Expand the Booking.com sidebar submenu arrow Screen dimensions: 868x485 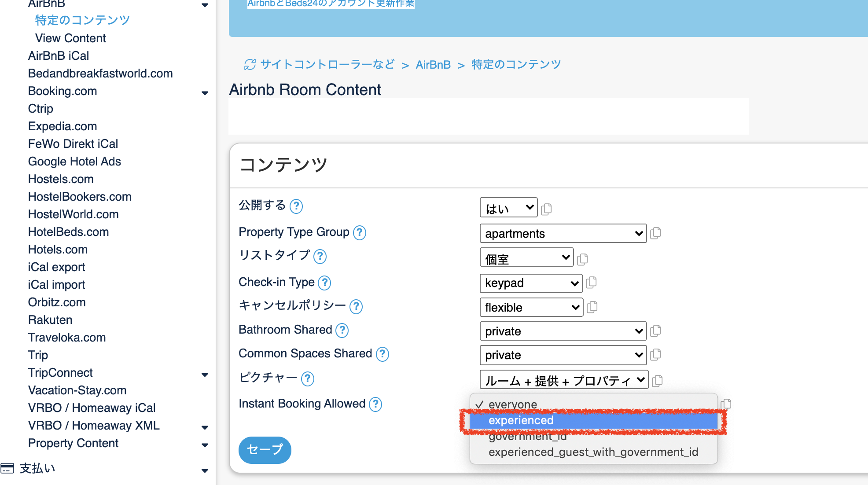pyautogui.click(x=205, y=92)
